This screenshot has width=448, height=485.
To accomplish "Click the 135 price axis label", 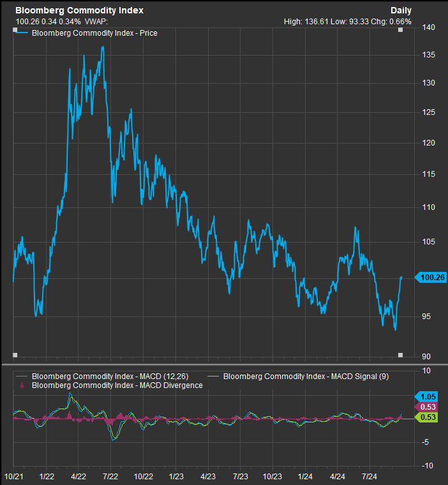I will (428, 55).
